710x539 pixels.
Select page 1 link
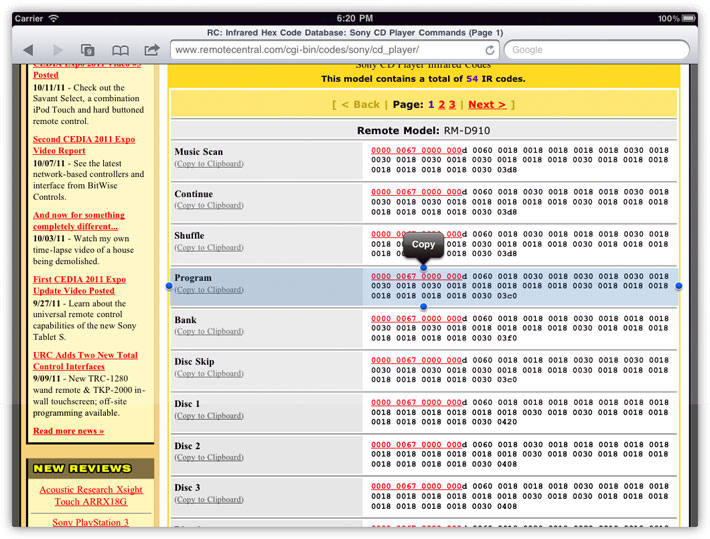(431, 105)
